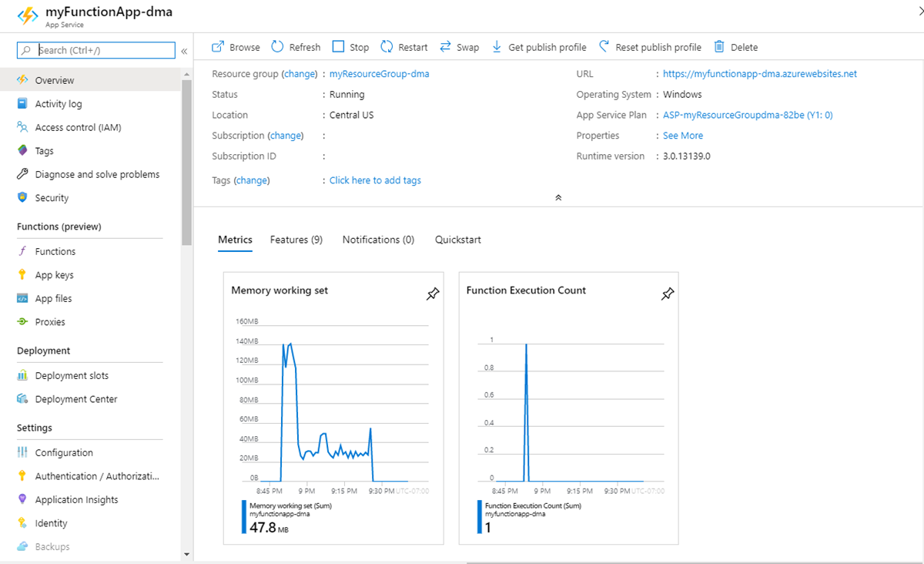The width and height of the screenshot is (924, 564).
Task: Click the Deployment Center icon
Action: coord(22,399)
